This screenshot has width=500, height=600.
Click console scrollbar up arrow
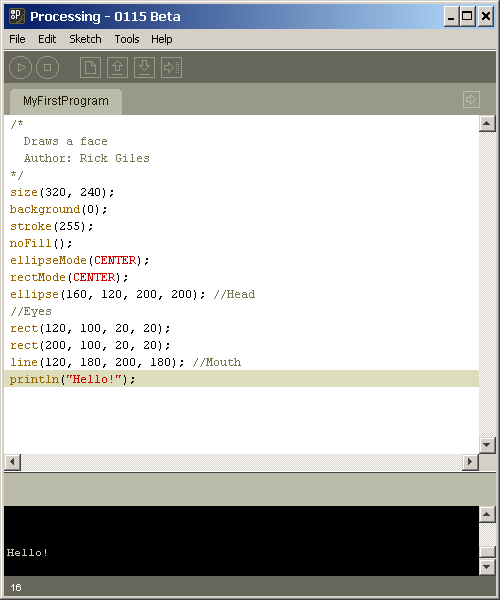click(x=487, y=514)
